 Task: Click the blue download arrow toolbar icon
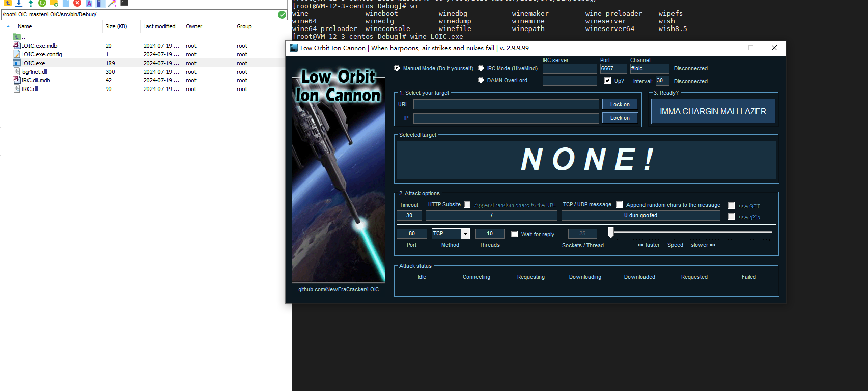(x=19, y=3)
